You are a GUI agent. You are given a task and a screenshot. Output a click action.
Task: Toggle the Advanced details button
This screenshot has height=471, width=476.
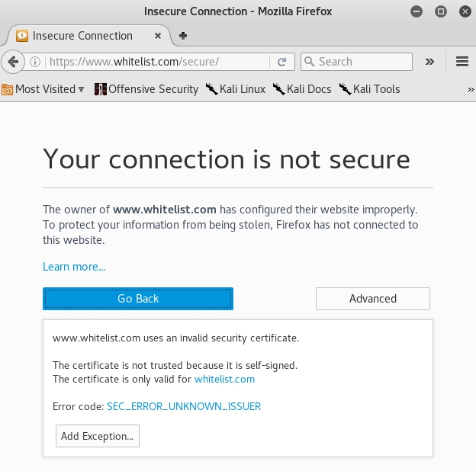coord(373,299)
